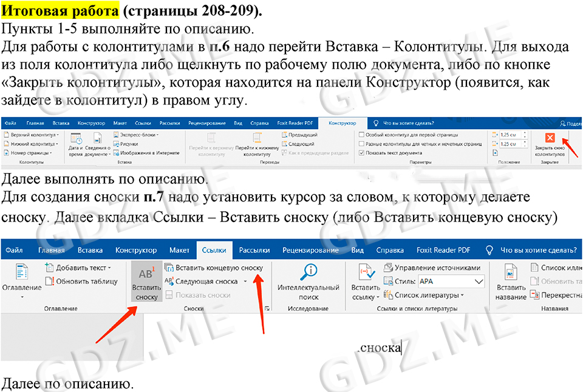Uncheck Показать текст документа checkbox

coord(362,153)
